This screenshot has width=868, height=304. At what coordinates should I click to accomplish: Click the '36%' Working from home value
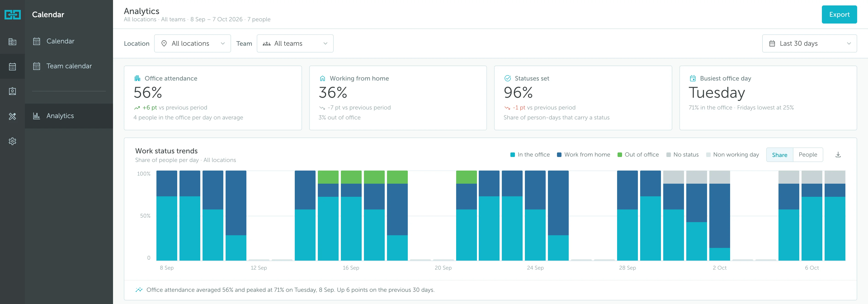coord(333,93)
